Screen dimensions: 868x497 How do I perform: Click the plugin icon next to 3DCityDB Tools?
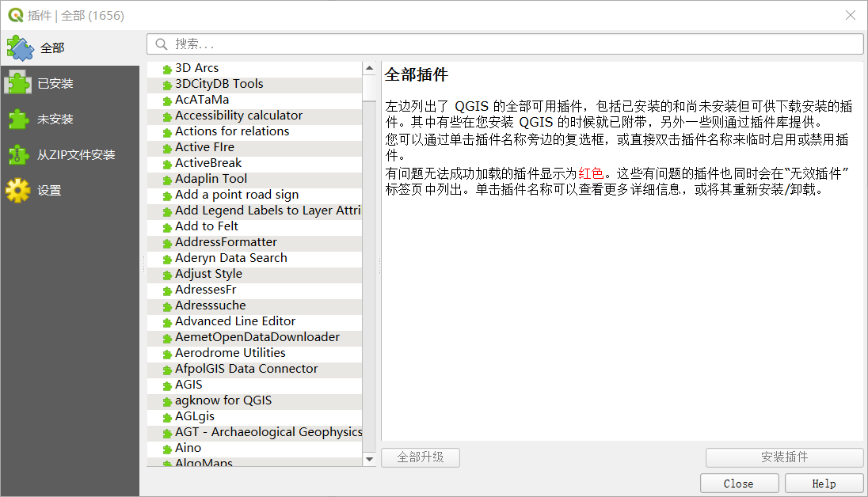pos(167,85)
